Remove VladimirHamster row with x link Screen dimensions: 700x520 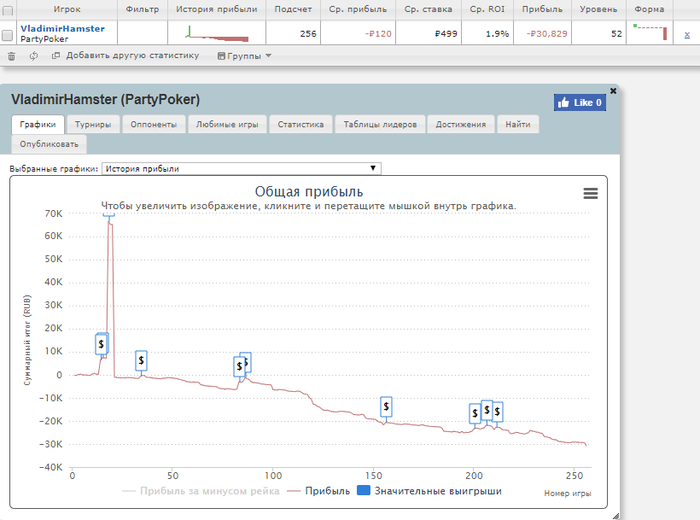point(687,35)
